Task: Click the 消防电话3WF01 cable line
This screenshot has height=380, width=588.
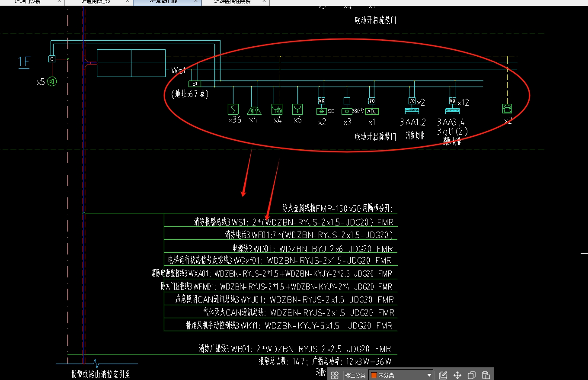Action: 309,235
